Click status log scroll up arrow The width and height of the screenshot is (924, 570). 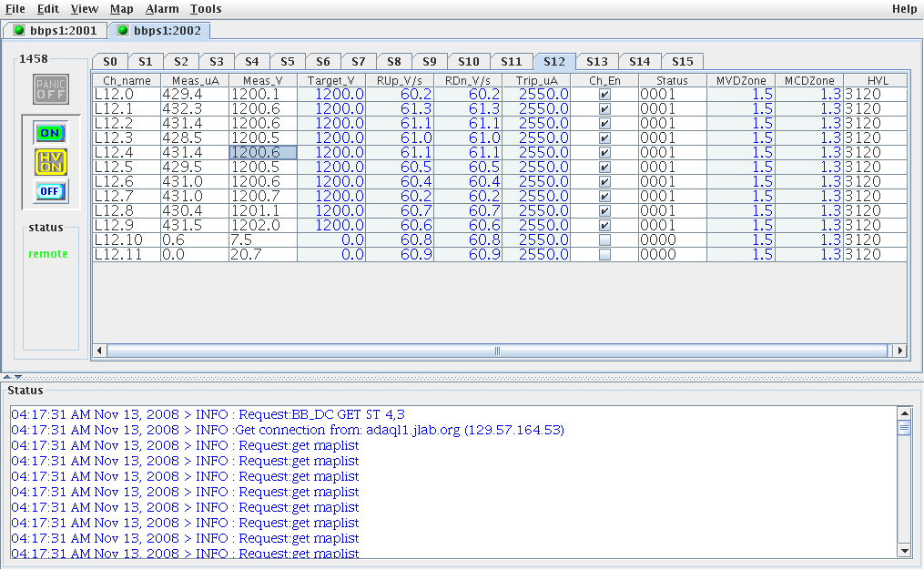[x=904, y=413]
